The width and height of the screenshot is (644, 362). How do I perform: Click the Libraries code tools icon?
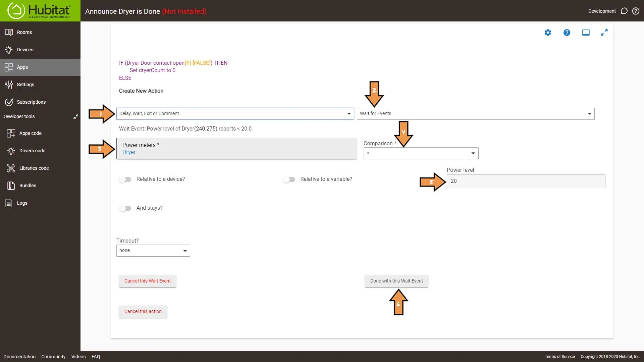(x=11, y=168)
